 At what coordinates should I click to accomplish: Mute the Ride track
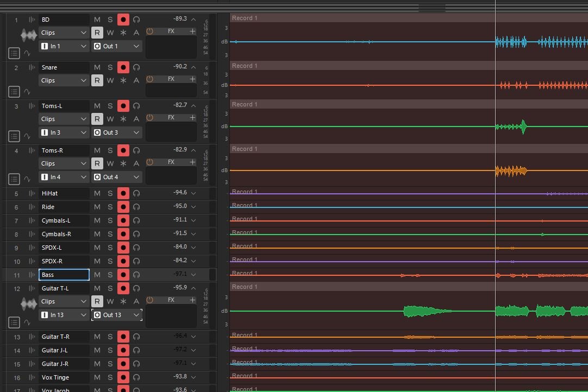point(97,207)
